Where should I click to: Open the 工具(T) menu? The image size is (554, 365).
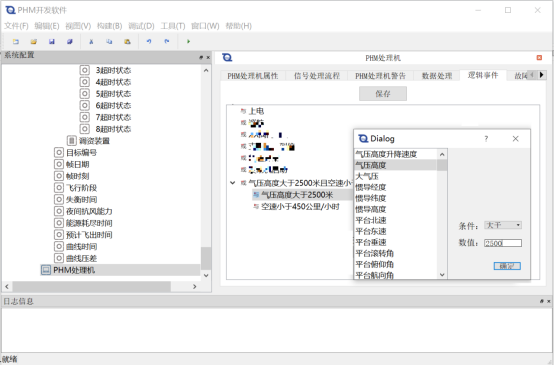pyautogui.click(x=173, y=26)
